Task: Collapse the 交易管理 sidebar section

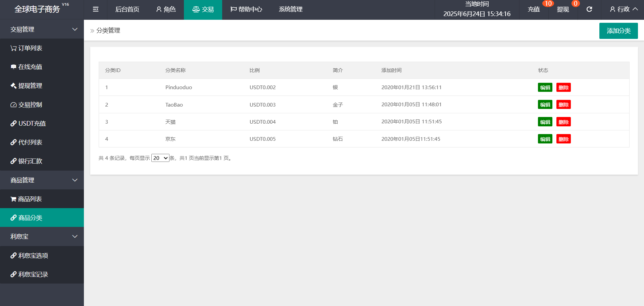Action: (x=42, y=29)
